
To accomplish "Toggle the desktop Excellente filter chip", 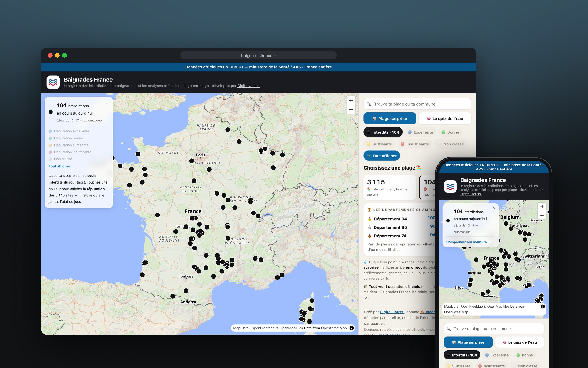I will point(420,132).
